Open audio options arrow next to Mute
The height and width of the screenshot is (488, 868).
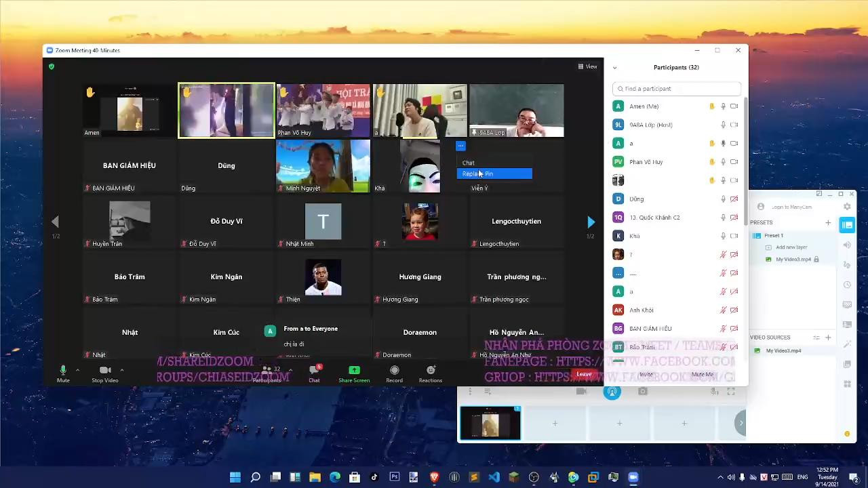pos(77,371)
